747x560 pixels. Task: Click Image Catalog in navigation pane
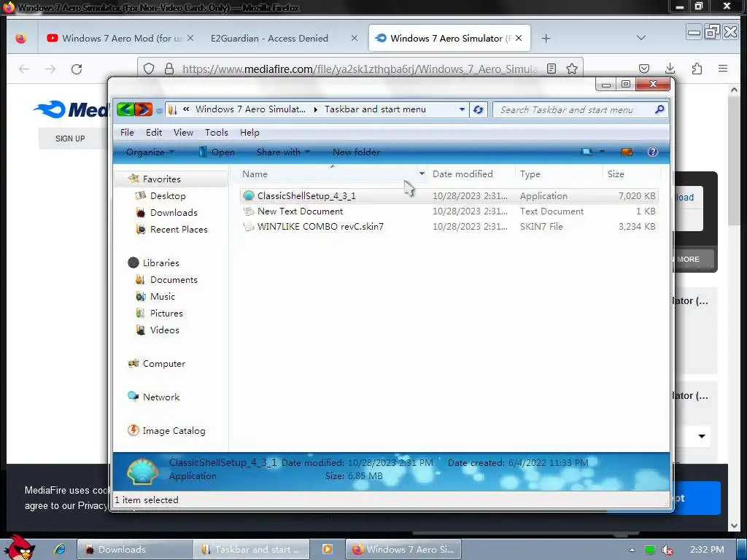tap(174, 430)
